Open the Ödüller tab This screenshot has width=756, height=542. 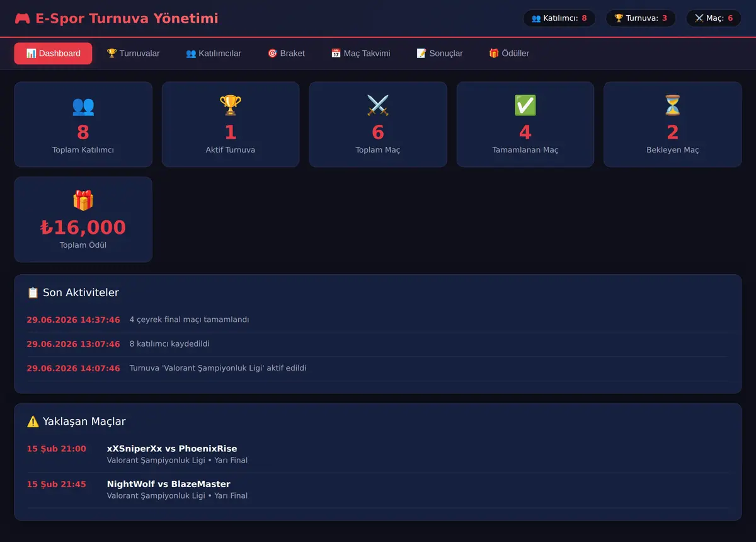click(509, 54)
